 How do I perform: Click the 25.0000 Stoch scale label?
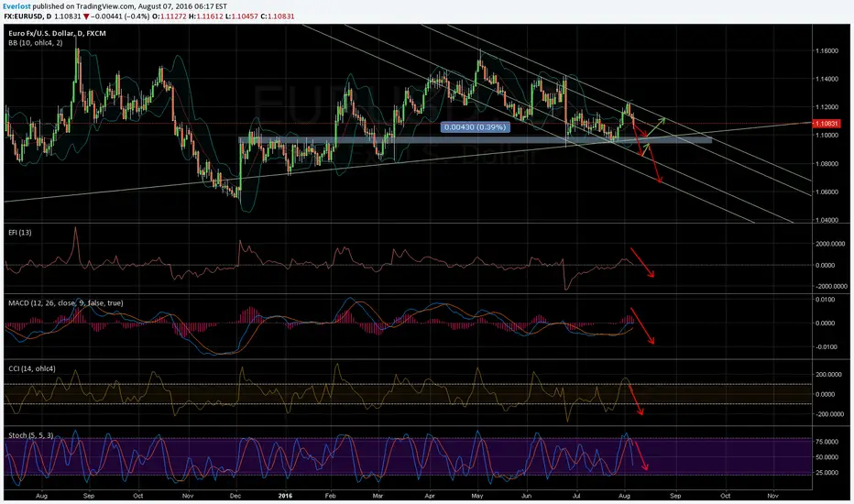click(x=827, y=473)
